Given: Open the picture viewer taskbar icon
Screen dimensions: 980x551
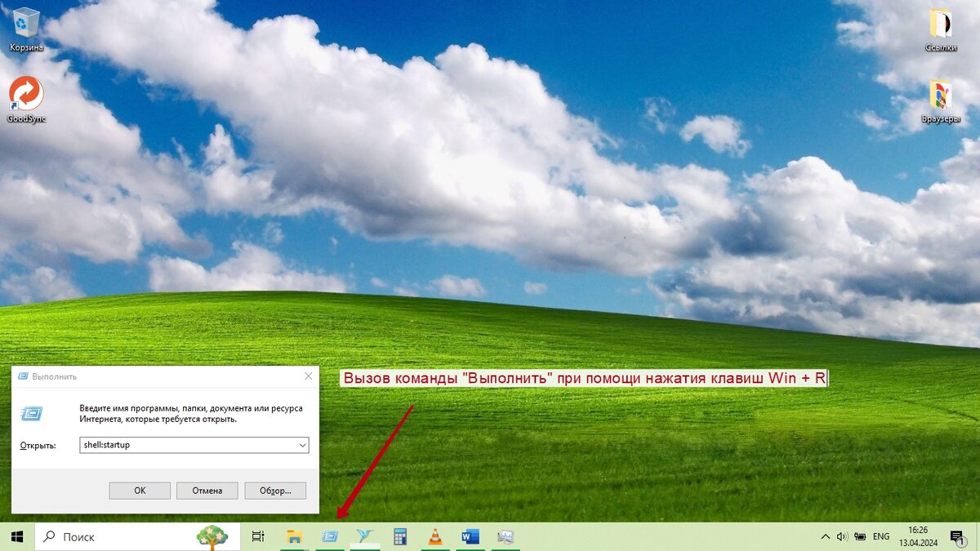Looking at the screenshot, I should point(506,536).
